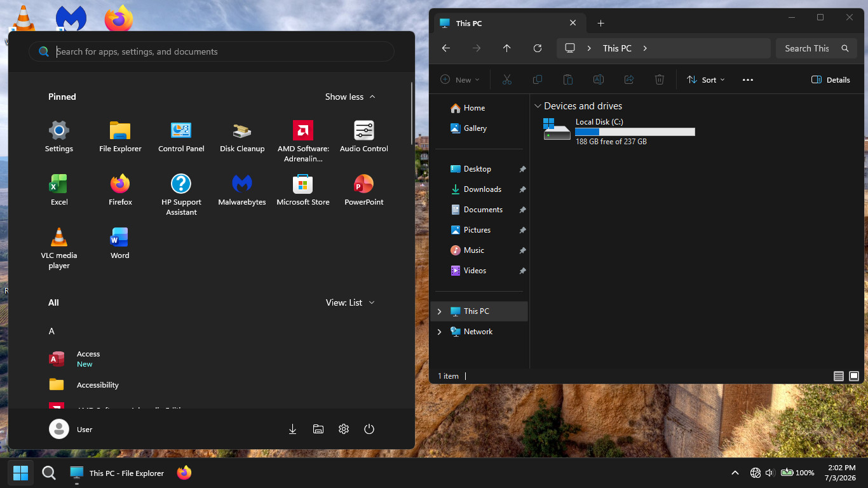Screen dimensions: 868x488
Task: Add a new tab in File Explorer
Action: pyautogui.click(x=600, y=23)
